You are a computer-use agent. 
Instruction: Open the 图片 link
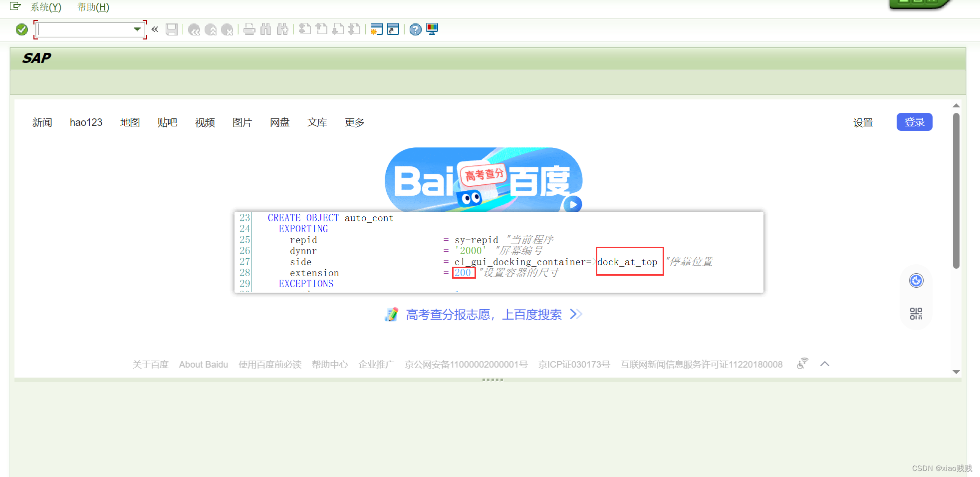click(242, 122)
